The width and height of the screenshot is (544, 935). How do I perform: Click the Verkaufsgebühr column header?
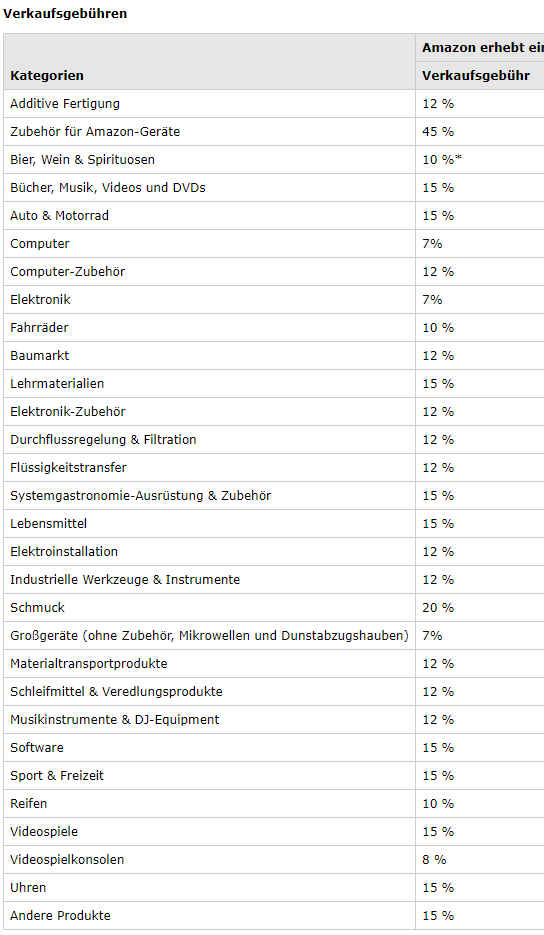pyautogui.click(x=475, y=76)
